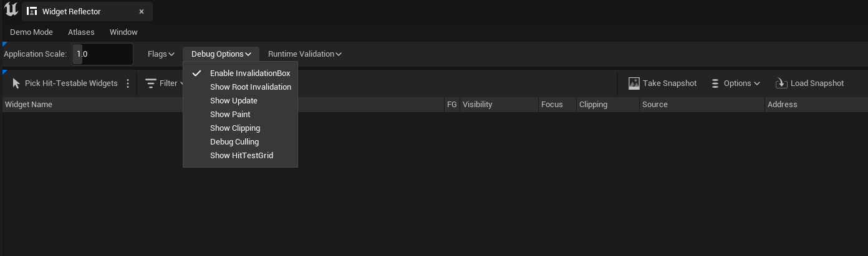
Task: Click the Pick Hit-Testable Widgets cursor icon
Action: click(x=16, y=83)
